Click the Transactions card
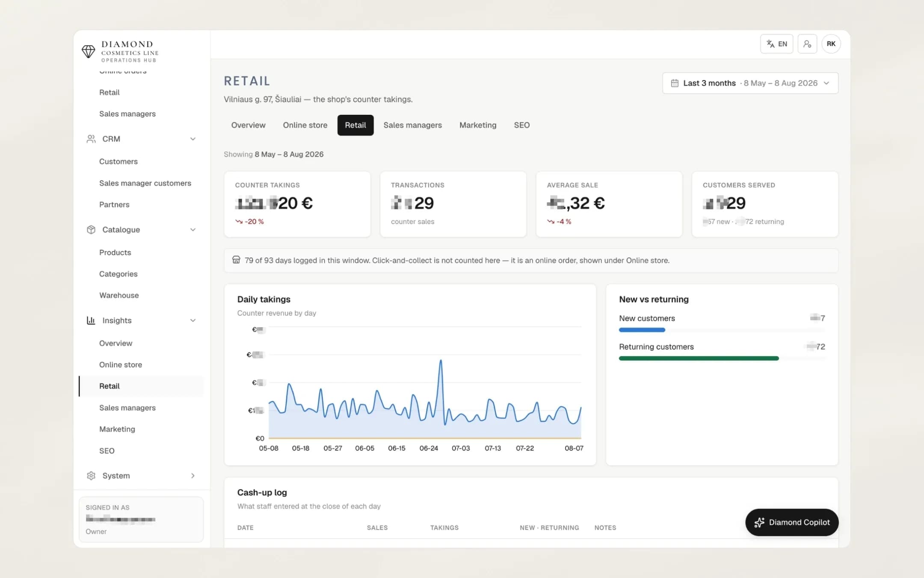 click(x=453, y=204)
